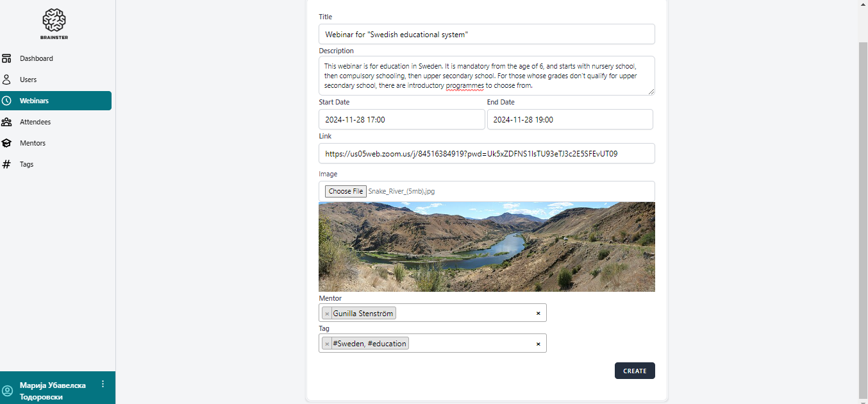Clear all selections in Mentor dropdown

(538, 314)
